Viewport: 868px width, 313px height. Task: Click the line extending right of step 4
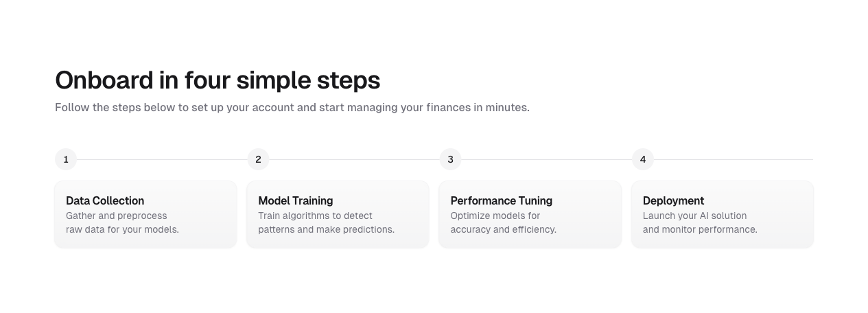tap(733, 159)
